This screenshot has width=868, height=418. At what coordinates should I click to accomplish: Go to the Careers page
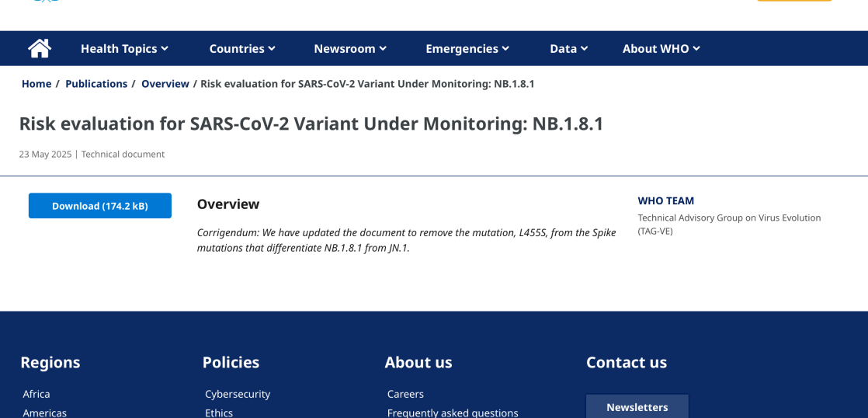[405, 394]
